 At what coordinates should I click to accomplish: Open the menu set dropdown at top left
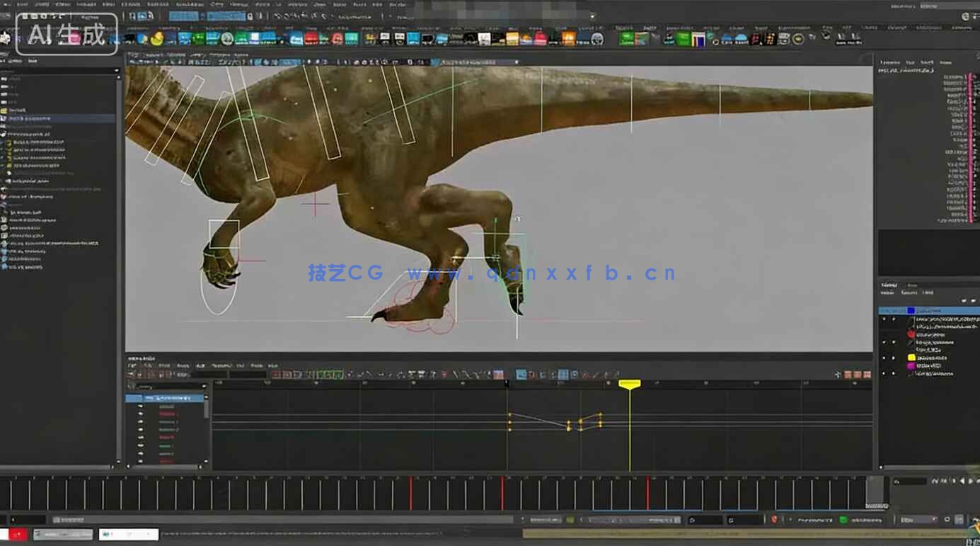[90, 16]
